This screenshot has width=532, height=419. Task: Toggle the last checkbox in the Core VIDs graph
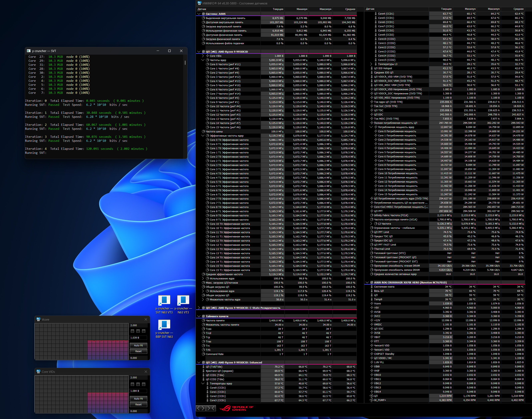tap(144, 384)
